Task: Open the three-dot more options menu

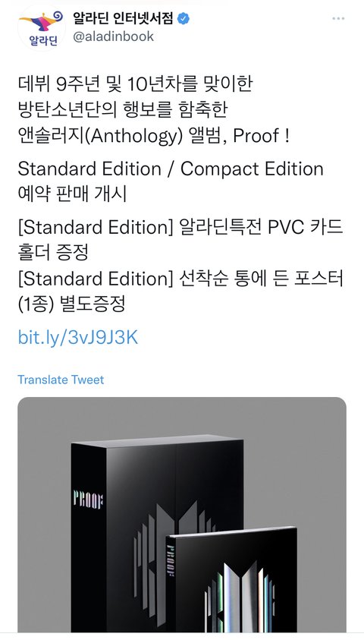Action: coord(338,19)
